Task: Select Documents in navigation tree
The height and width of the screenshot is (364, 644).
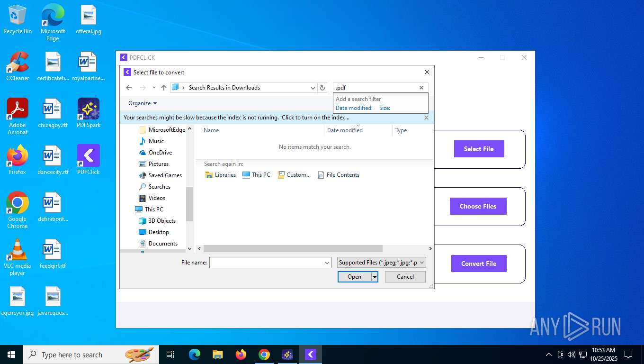Action: click(x=158, y=244)
